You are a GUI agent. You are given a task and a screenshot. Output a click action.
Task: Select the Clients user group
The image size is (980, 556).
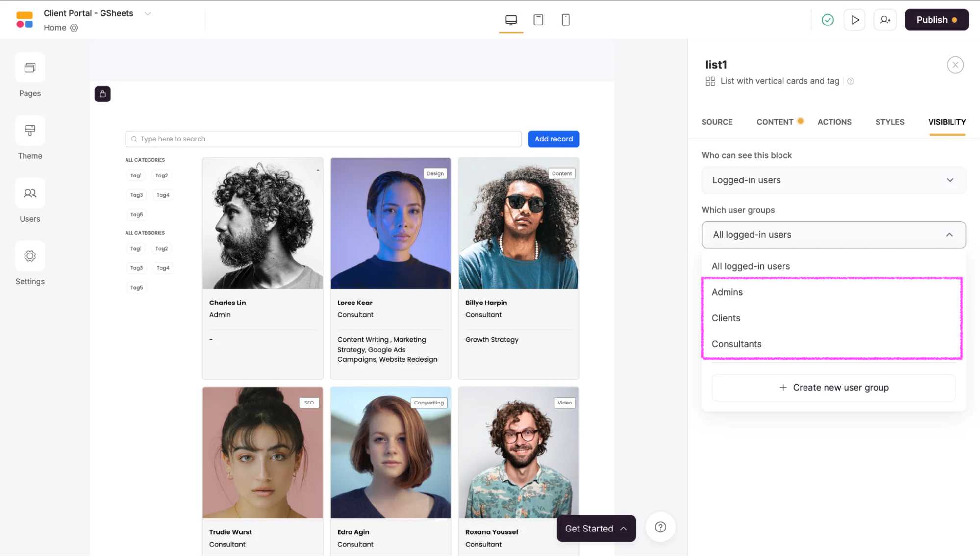833,318
